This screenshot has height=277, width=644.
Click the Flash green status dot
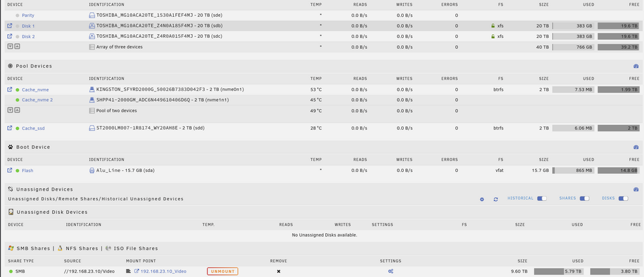point(17,171)
